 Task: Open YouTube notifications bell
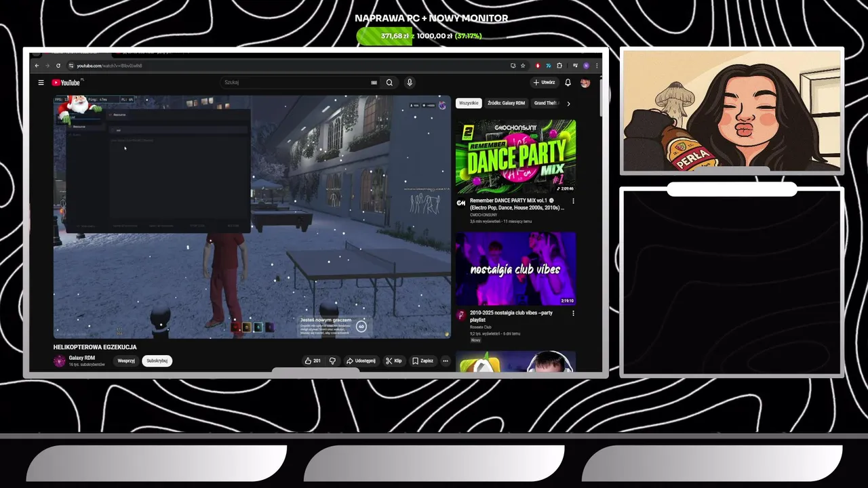[568, 83]
